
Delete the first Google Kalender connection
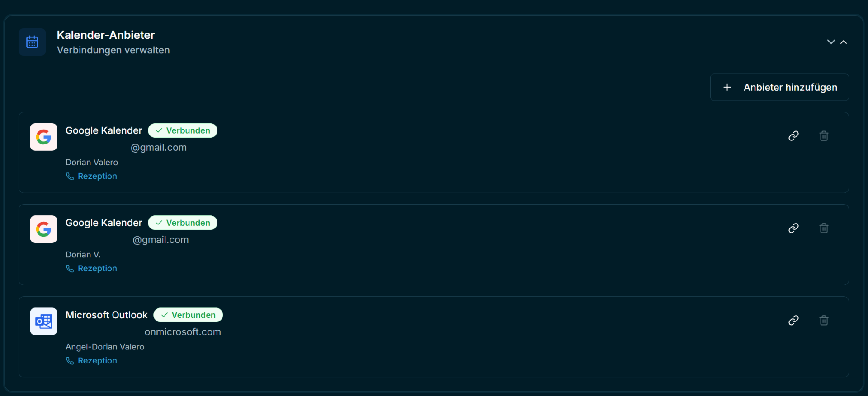point(824,136)
